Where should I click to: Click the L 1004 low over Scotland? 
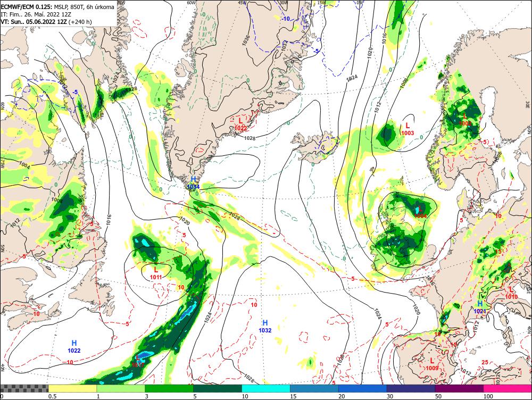(420, 212)
